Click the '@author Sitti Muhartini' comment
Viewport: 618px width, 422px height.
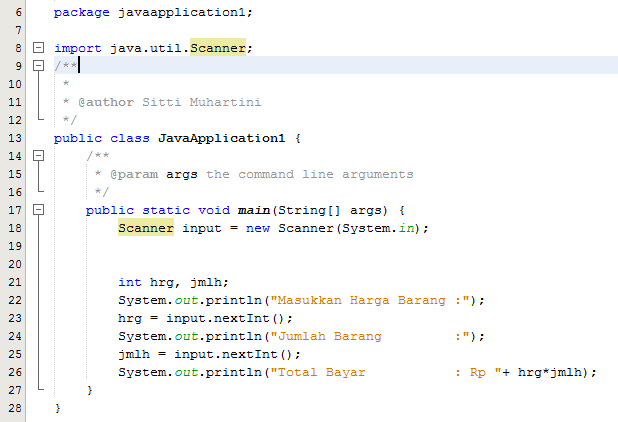pos(169,102)
